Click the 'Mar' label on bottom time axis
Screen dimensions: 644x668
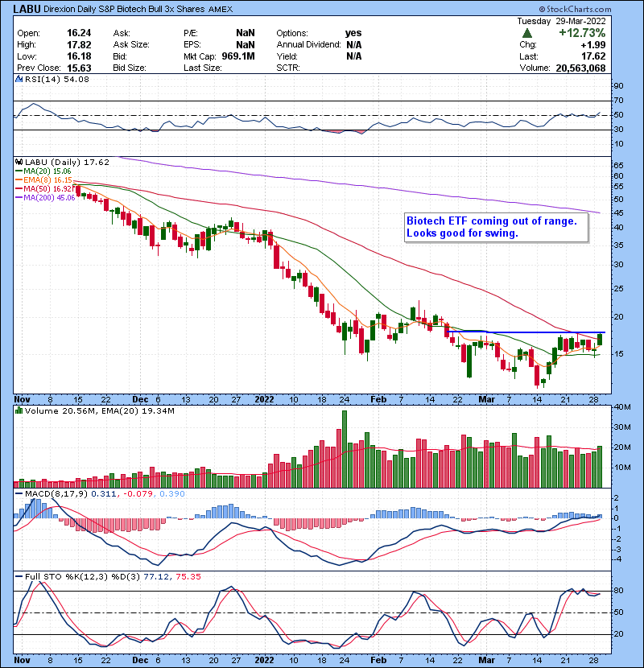coord(486,660)
